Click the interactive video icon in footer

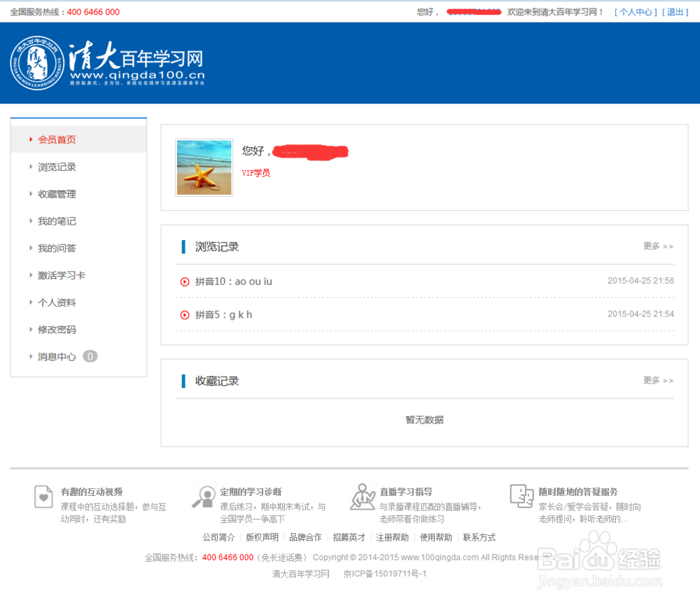click(43, 498)
